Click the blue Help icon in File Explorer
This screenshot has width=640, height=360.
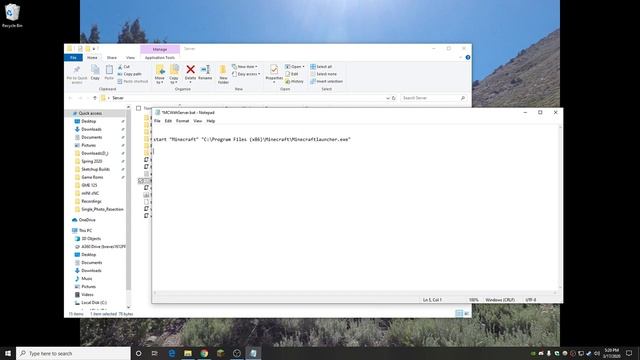(468, 58)
